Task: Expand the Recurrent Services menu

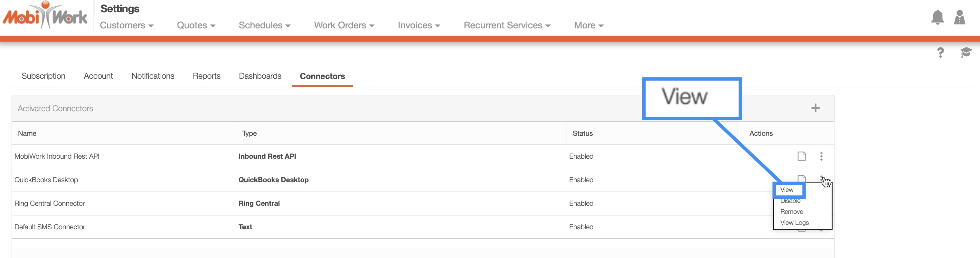Action: point(507,25)
